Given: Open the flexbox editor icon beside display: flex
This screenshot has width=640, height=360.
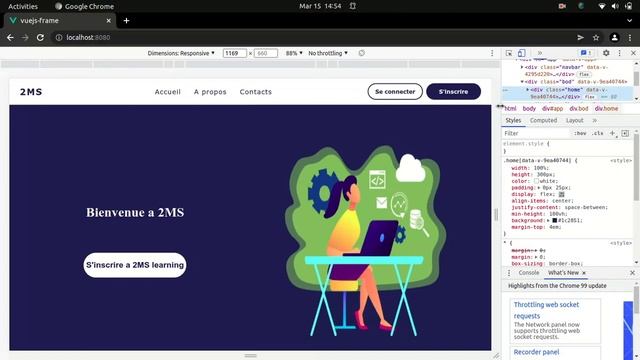Looking at the screenshot, I should pos(562,194).
